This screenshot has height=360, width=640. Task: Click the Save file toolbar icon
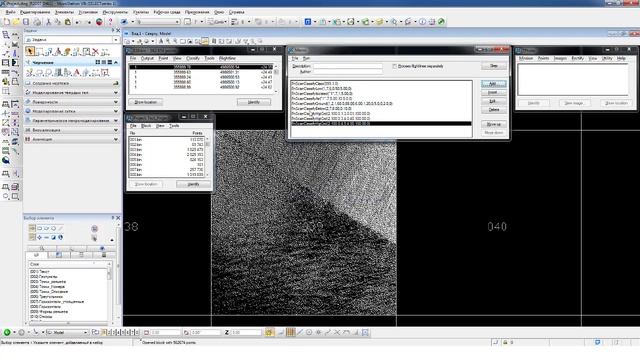point(26,22)
